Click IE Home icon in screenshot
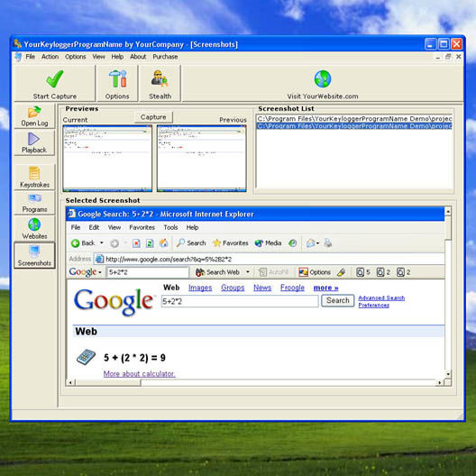 point(163,243)
